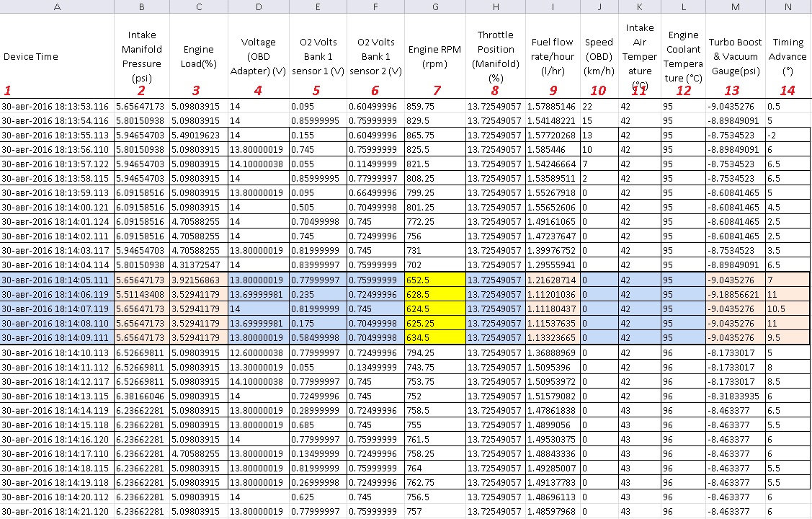Click RPM cell with value 702

435,265
